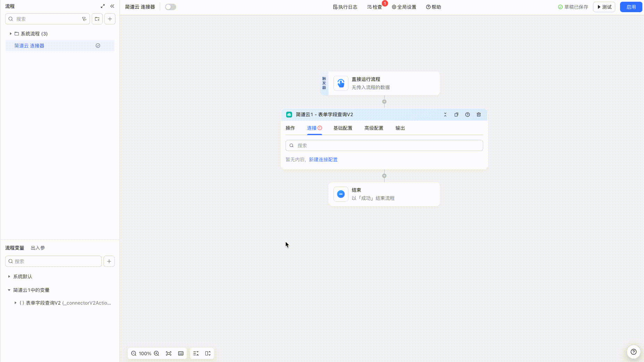This screenshot has height=362, width=644.
Task: Click the status check icon beside 简道云 连接器
Action: [98, 46]
